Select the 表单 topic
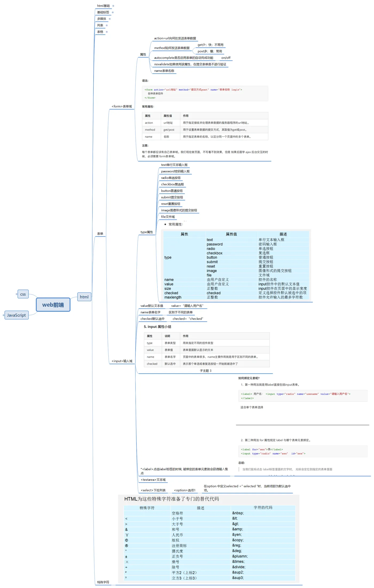Image resolution: width=374 pixels, height=588 pixels. pyautogui.click(x=100, y=234)
